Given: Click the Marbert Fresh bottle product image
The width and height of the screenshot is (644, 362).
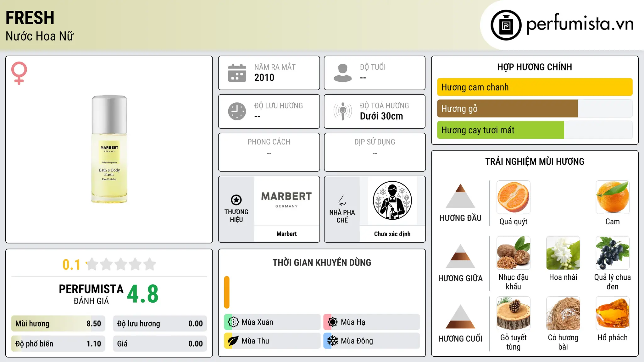Looking at the screenshot, I should [x=109, y=149].
